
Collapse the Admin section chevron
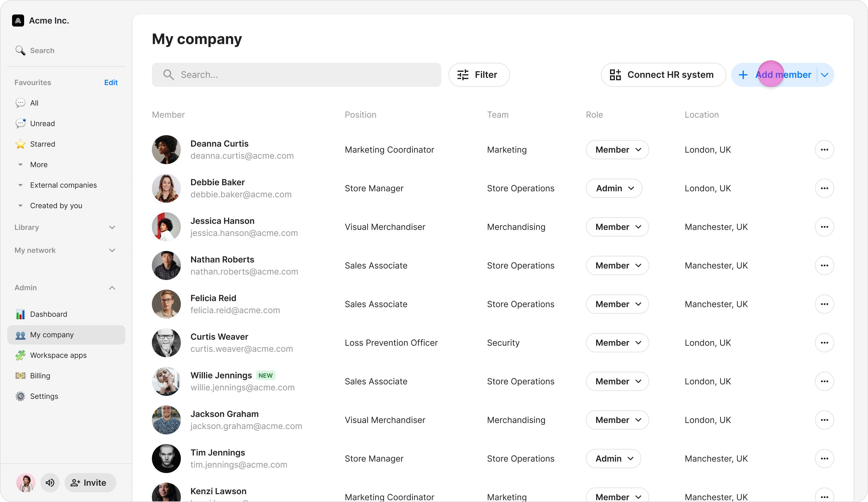112,288
